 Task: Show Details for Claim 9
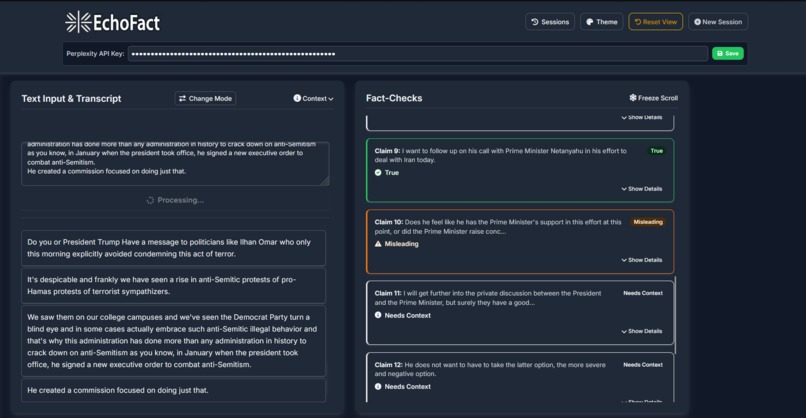tap(642, 189)
